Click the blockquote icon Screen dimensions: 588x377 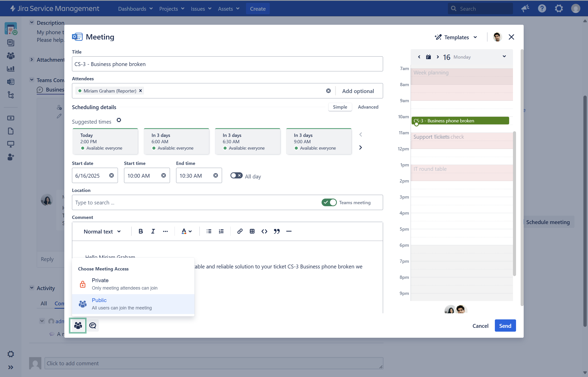277,231
